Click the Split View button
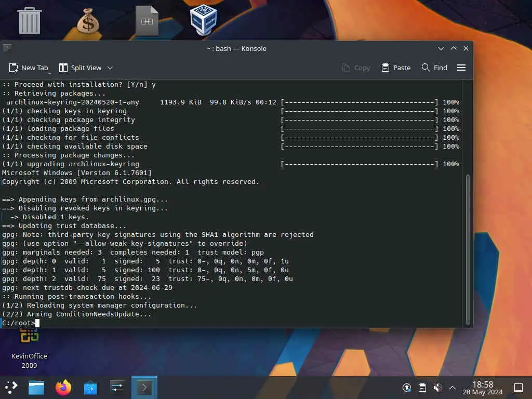 [81, 68]
